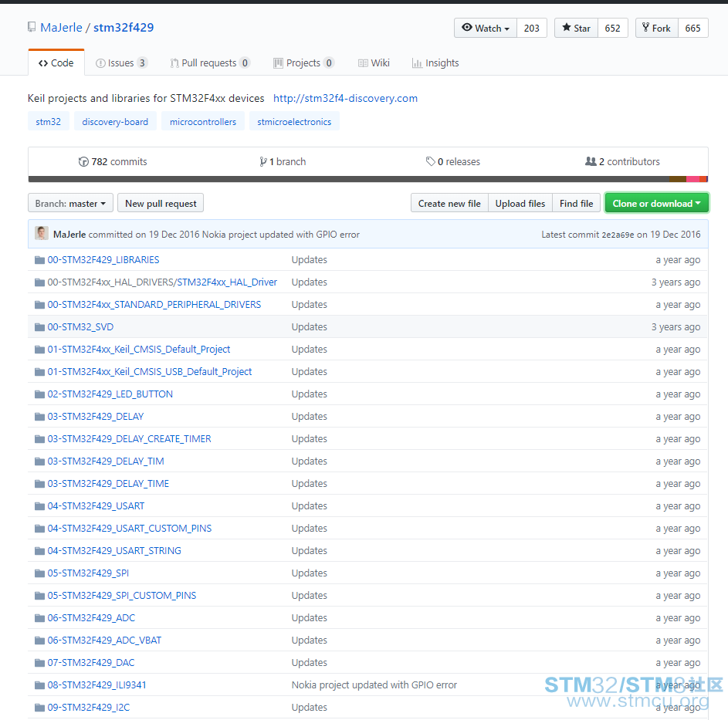Click the folder icon for 06-STM32F429_ADC
This screenshot has height=720, width=728.
click(x=39, y=618)
